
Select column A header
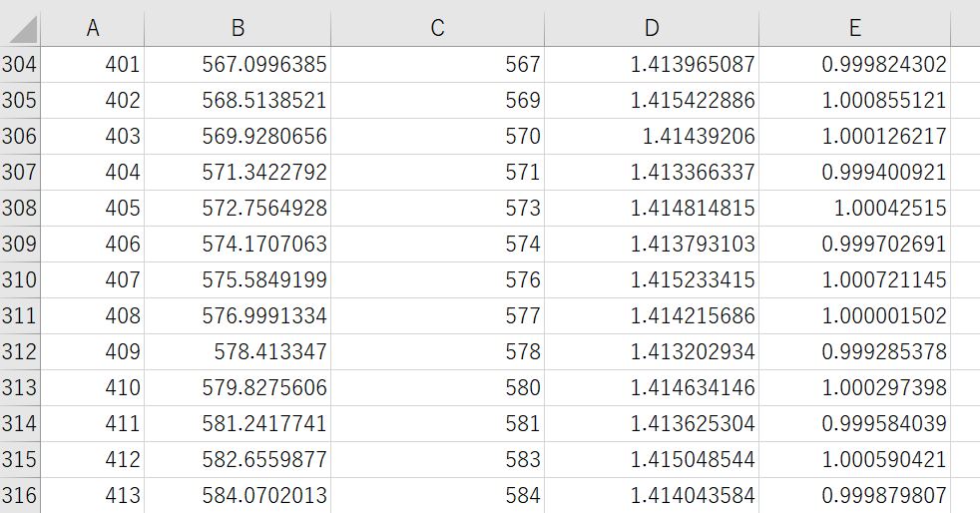[93, 28]
